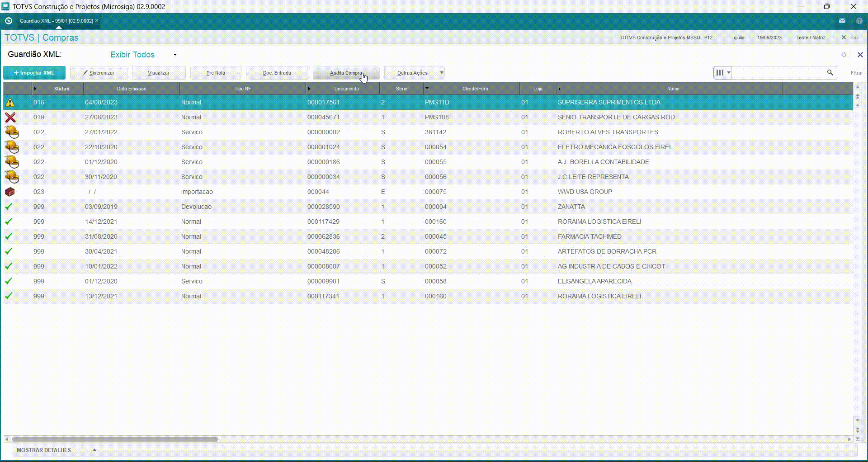Viewport: 868px width, 462px height.
Task: Click the helmet icon for J.C LEITE REPRESENTA row
Action: click(12, 177)
